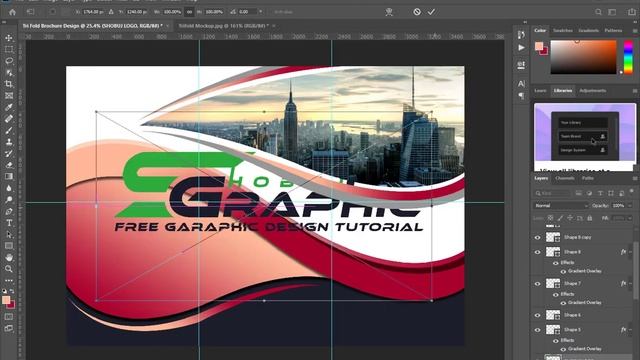Image resolution: width=640 pixels, height=360 pixels.
Task: Switch to the Trifold Mockup.jpg document tab
Action: pos(223,26)
